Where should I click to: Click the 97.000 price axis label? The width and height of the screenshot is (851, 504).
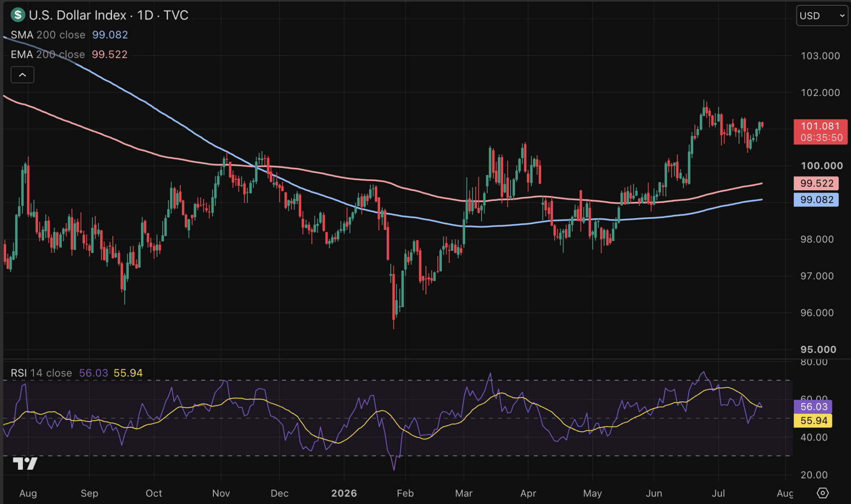click(817, 276)
